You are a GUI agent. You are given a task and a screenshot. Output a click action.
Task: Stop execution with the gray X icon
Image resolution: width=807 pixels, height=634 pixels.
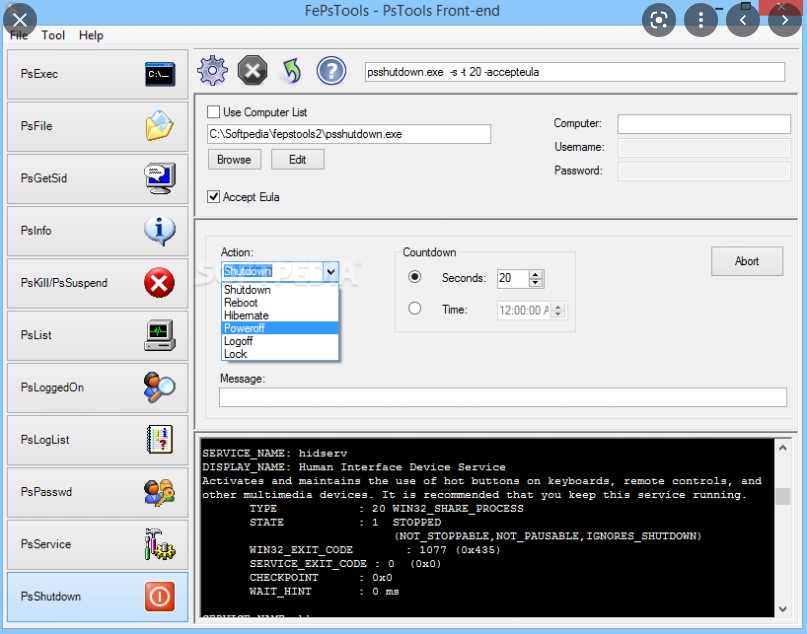(x=252, y=70)
